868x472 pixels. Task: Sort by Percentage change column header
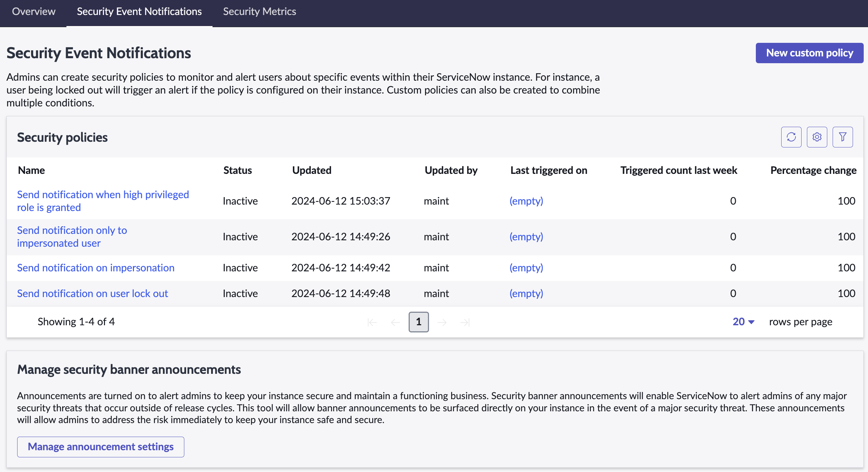(813, 170)
